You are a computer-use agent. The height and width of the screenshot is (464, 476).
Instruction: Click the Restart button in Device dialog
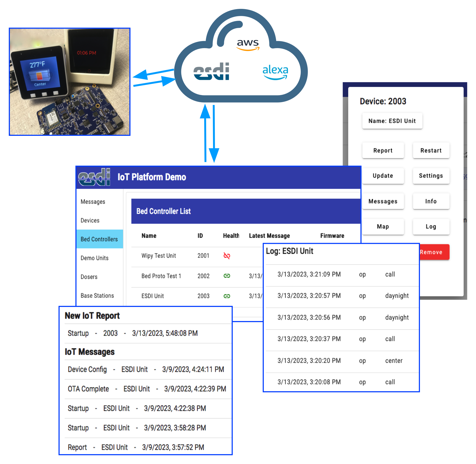(431, 151)
